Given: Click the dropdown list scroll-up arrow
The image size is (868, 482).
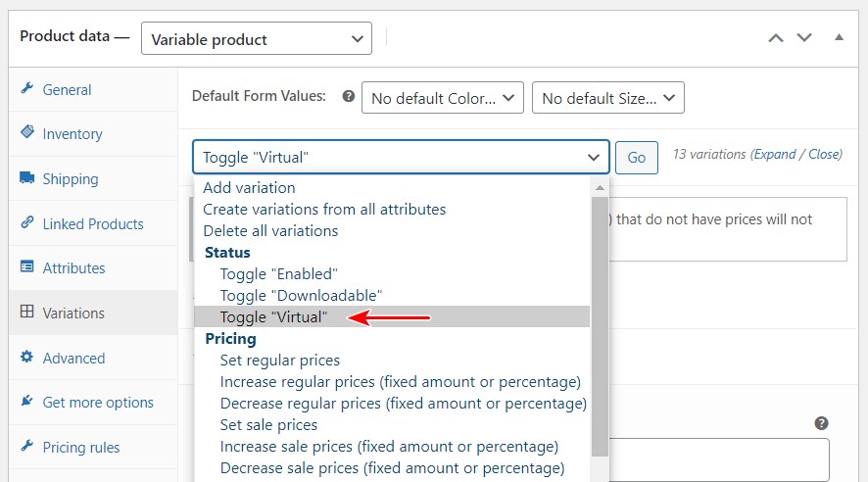Looking at the screenshot, I should (600, 187).
